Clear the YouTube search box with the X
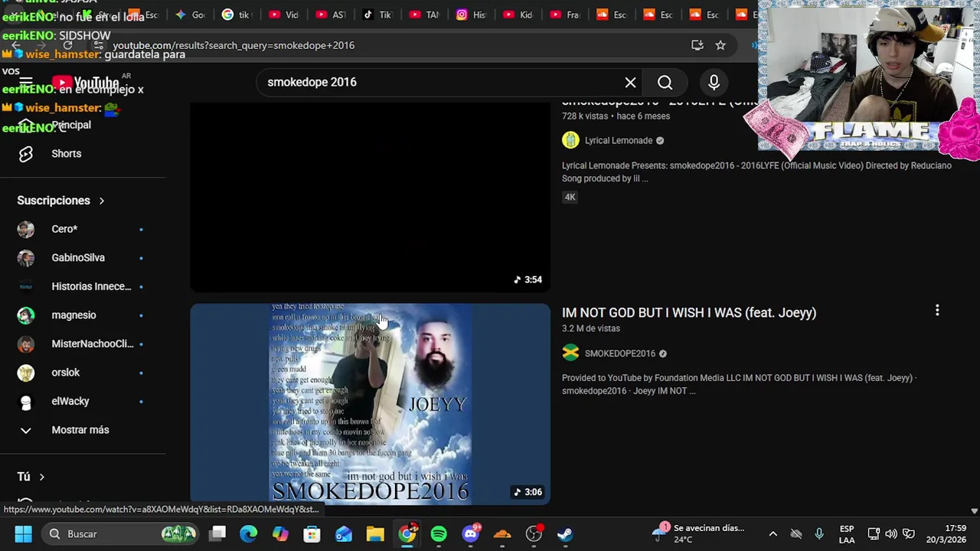 coord(630,82)
